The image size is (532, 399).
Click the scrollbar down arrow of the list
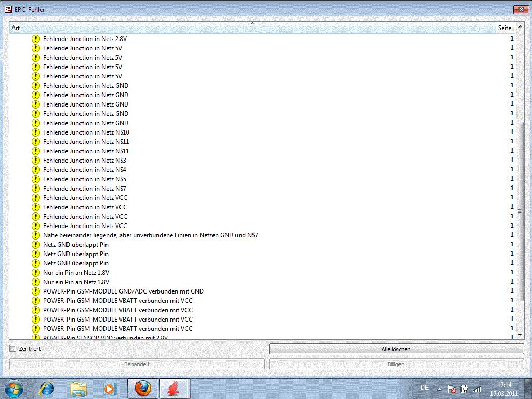tap(520, 335)
